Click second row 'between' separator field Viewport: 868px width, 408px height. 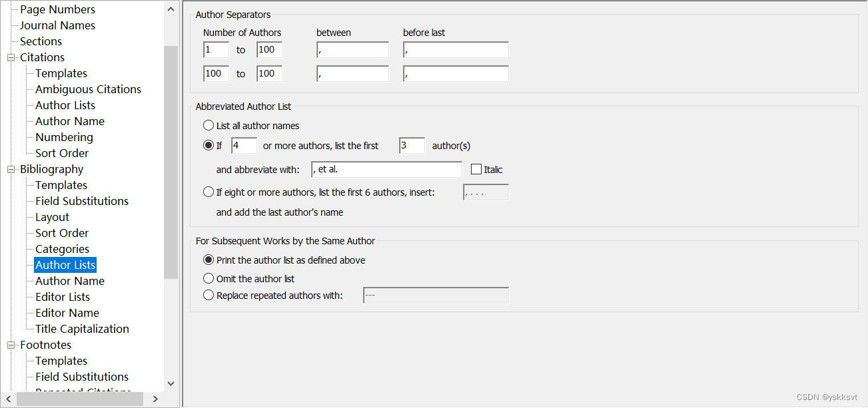coord(352,74)
